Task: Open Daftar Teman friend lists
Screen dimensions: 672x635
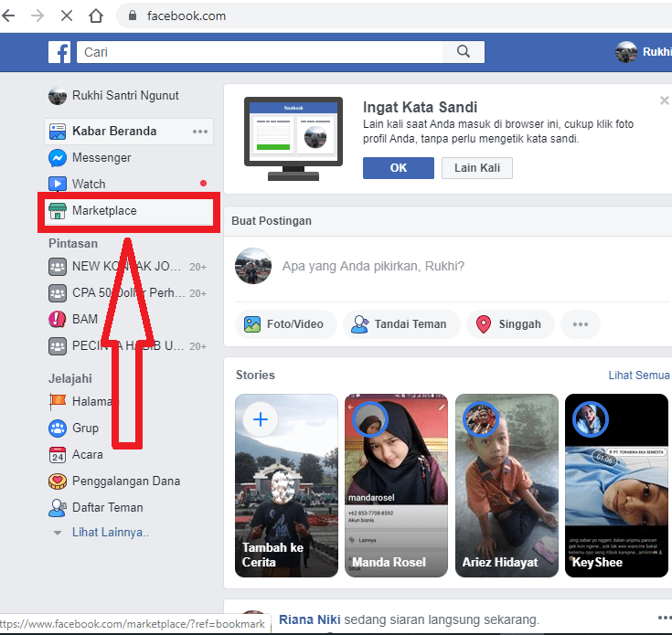Action: 108,508
